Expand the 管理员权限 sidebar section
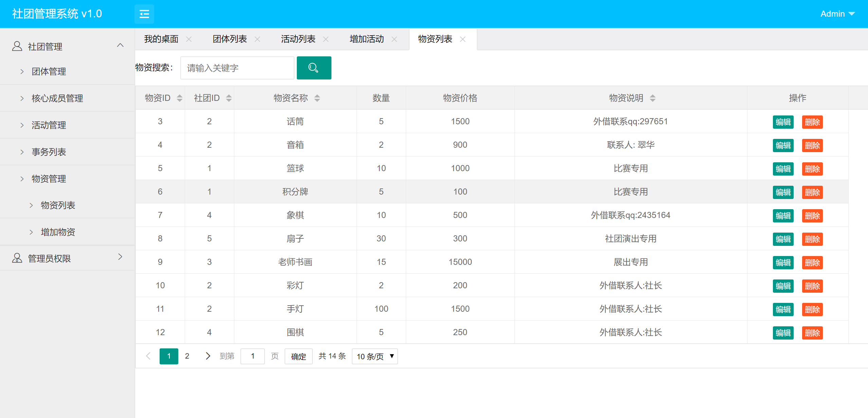 (120, 257)
